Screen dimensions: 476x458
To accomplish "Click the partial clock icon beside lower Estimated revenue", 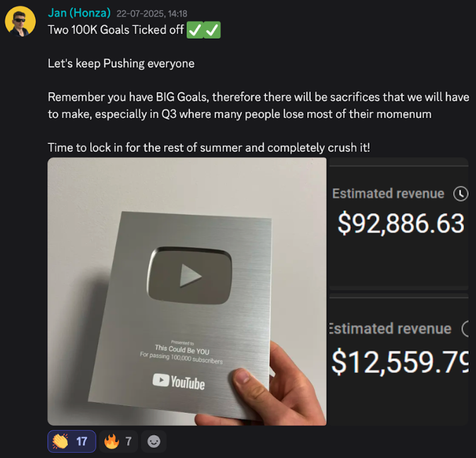I will 465,329.
